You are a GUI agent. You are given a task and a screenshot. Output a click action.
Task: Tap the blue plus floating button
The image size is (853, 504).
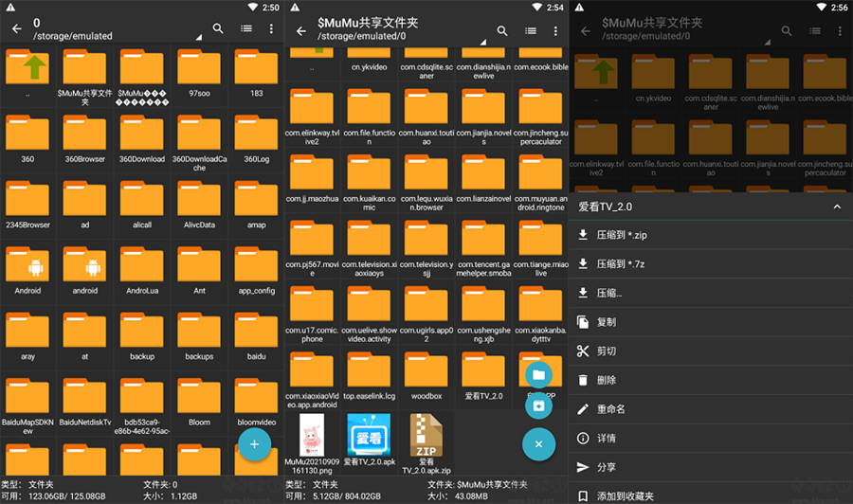[254, 444]
